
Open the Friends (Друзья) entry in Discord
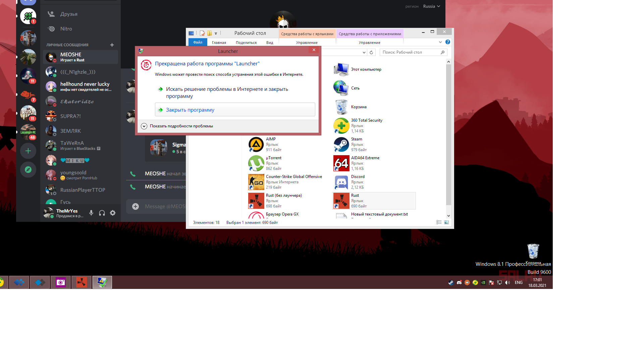(80, 14)
